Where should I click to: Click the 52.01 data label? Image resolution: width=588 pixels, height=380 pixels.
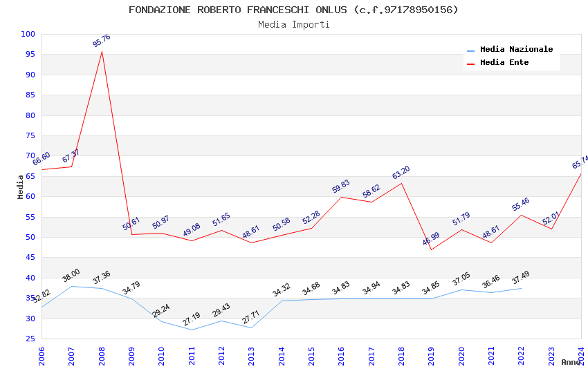pyautogui.click(x=551, y=218)
